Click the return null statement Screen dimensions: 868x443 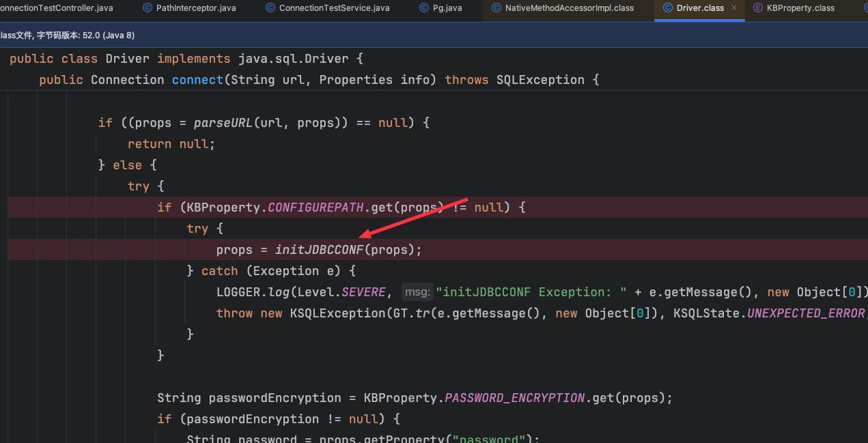coord(171,144)
